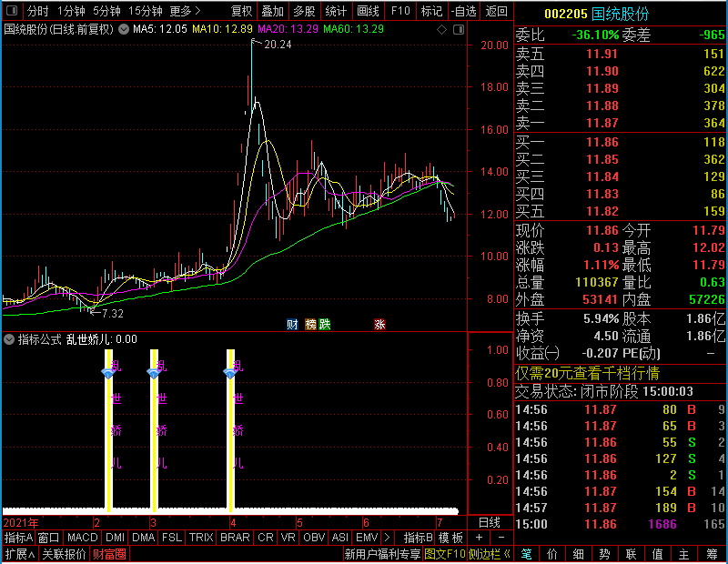Screen dimensions: 728x564
Task: Click the F10 button in top toolbar
Action: pos(400,11)
